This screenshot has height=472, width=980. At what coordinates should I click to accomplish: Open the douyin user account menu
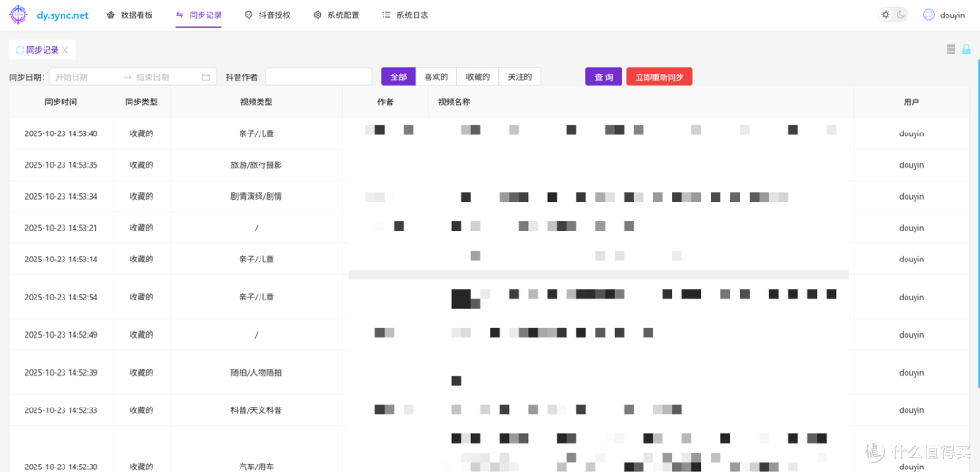tap(945, 15)
